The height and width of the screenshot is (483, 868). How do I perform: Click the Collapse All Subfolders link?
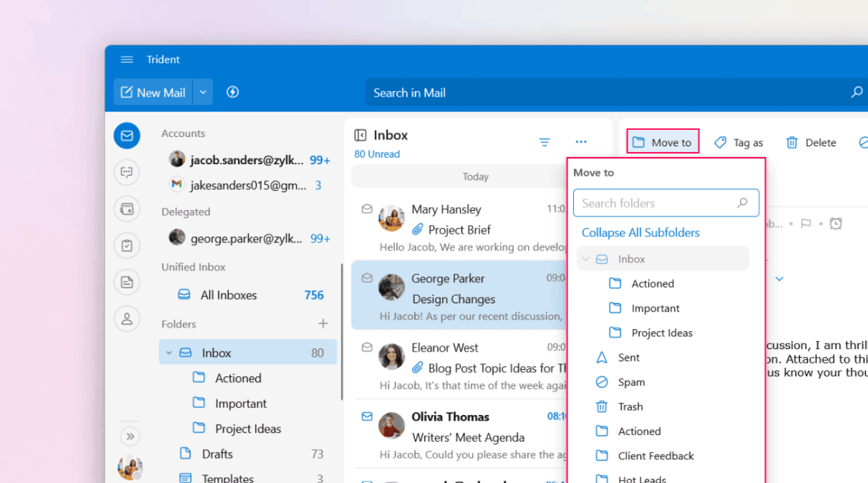[640, 233]
